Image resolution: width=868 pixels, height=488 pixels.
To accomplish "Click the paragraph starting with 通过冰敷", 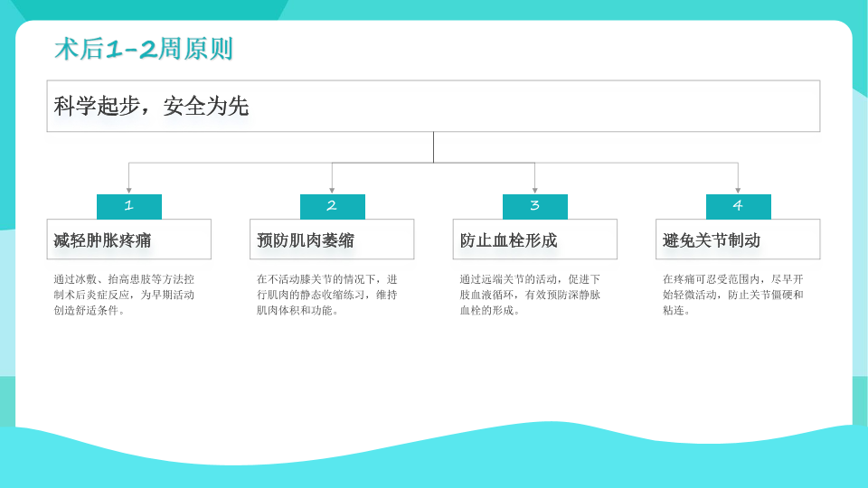I will coord(124,295).
